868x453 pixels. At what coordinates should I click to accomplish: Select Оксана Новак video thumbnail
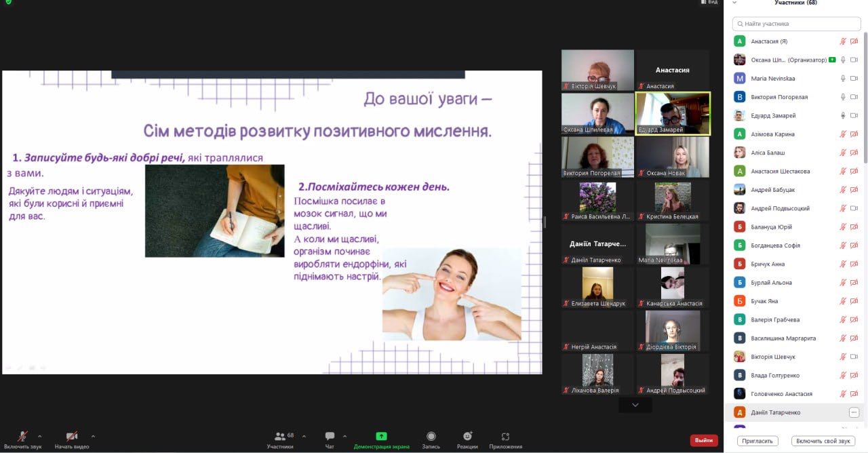click(x=672, y=157)
